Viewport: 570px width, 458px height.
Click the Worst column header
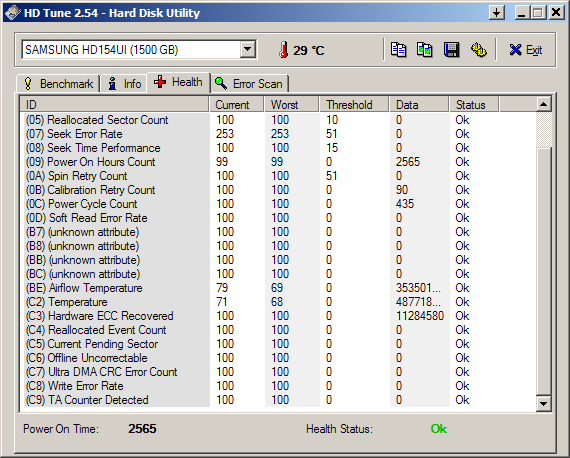(x=292, y=105)
